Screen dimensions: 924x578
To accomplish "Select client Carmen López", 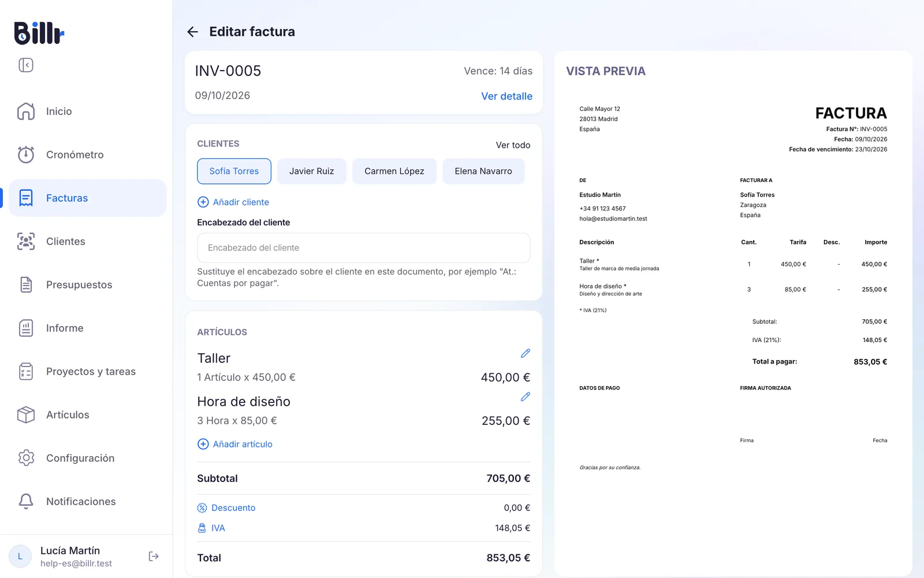I will coord(394,171).
